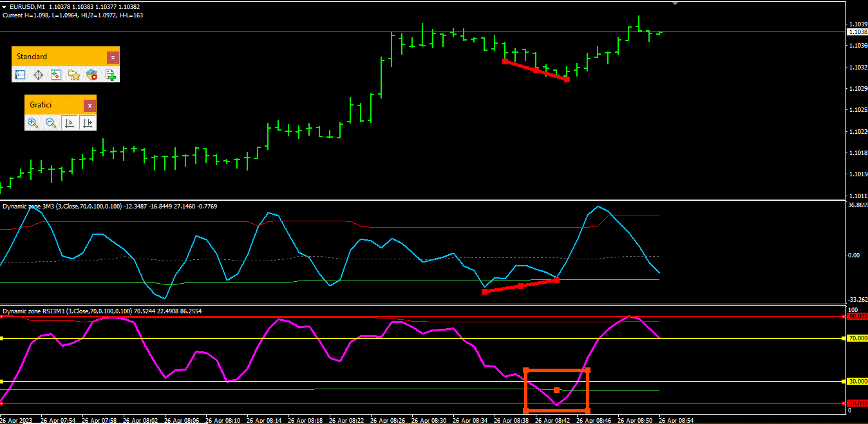Zoom in the chart with magnifier plus
The width and height of the screenshot is (868, 424).
(33, 122)
